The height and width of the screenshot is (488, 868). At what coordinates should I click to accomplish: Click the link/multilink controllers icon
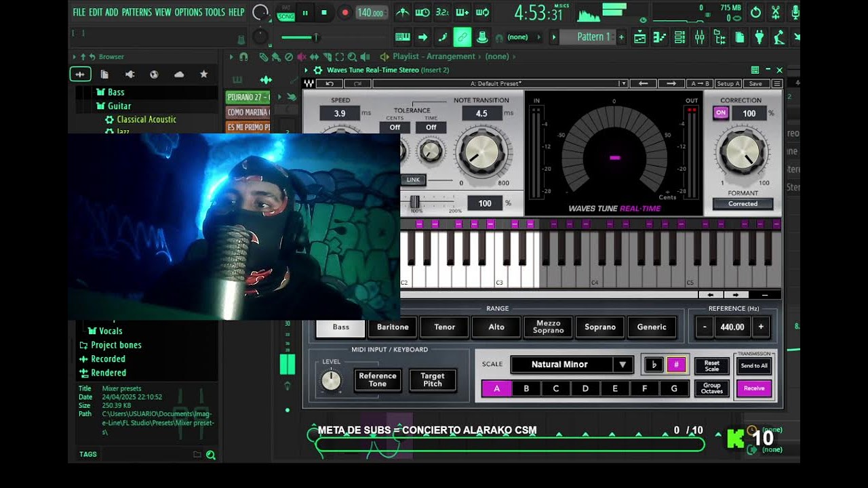click(x=462, y=37)
